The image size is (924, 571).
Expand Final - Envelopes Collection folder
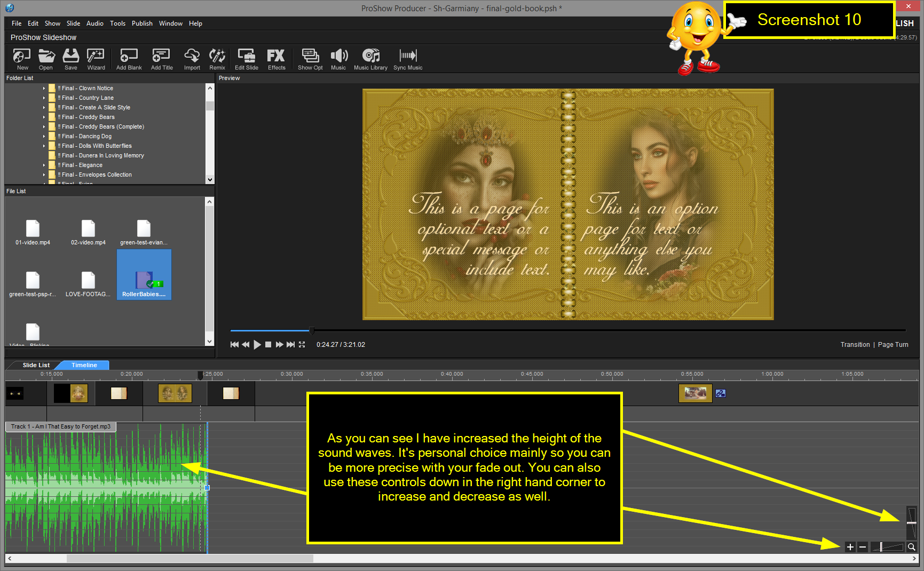point(44,175)
